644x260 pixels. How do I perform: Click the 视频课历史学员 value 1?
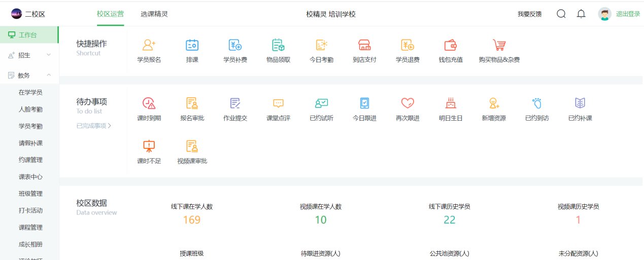(578, 220)
